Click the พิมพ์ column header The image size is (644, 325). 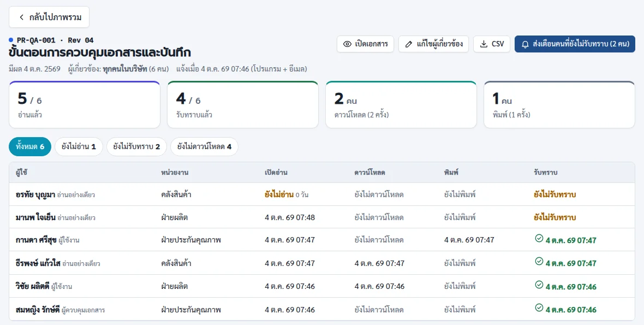[451, 173]
